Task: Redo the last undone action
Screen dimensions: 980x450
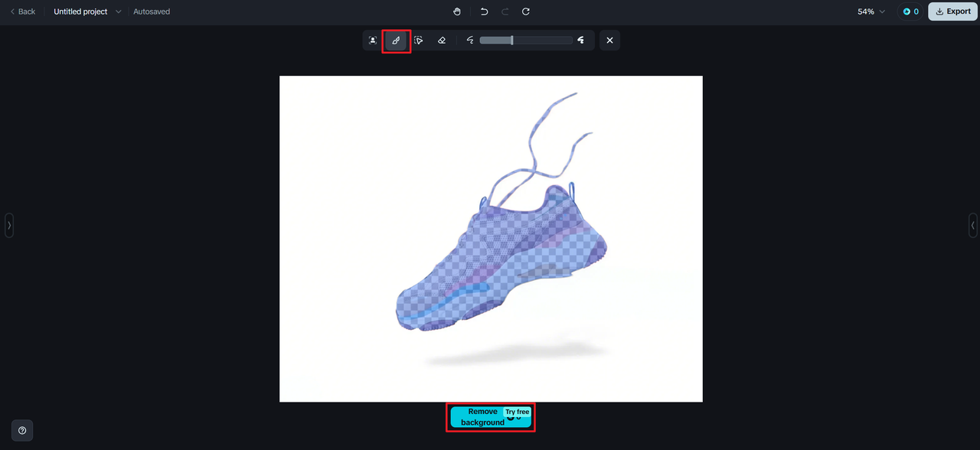Action: tap(505, 11)
